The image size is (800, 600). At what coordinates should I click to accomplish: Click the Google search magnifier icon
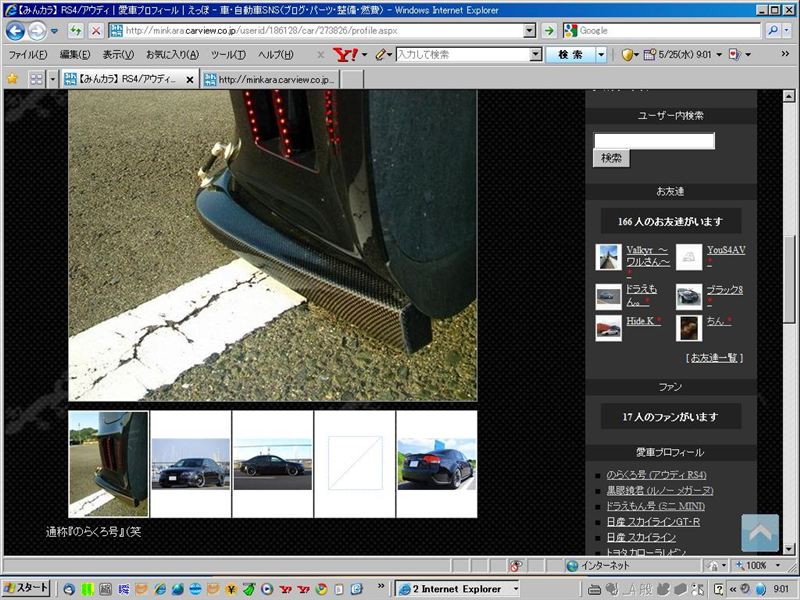(x=773, y=31)
